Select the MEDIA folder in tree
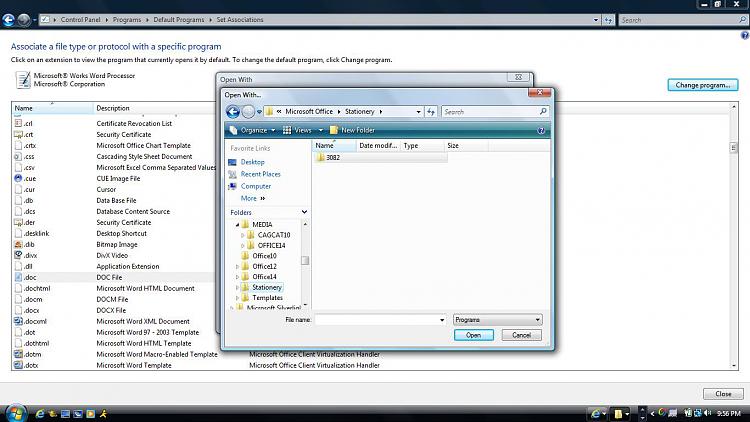750x422 pixels. coord(262,224)
